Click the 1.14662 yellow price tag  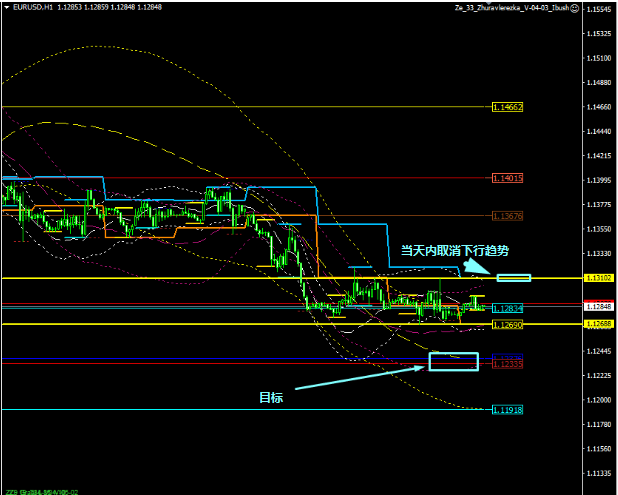point(507,106)
